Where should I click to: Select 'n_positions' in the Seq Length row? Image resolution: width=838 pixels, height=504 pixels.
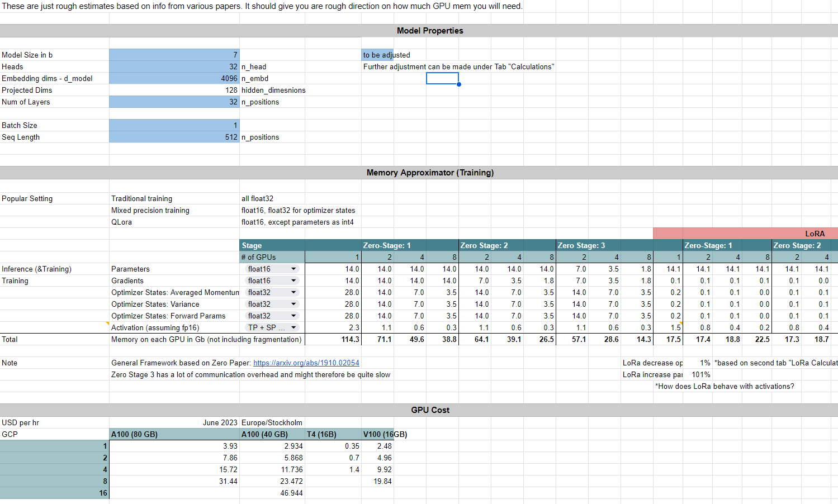(272, 137)
